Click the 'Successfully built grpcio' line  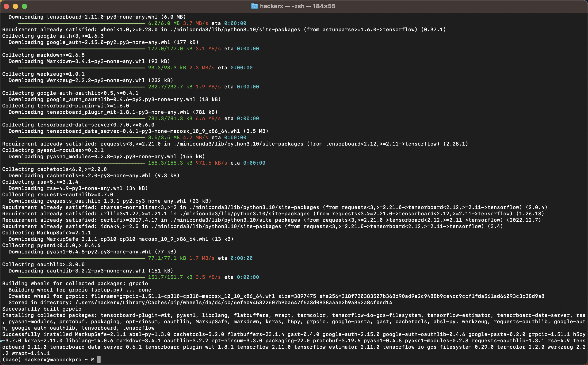[x=42, y=309]
